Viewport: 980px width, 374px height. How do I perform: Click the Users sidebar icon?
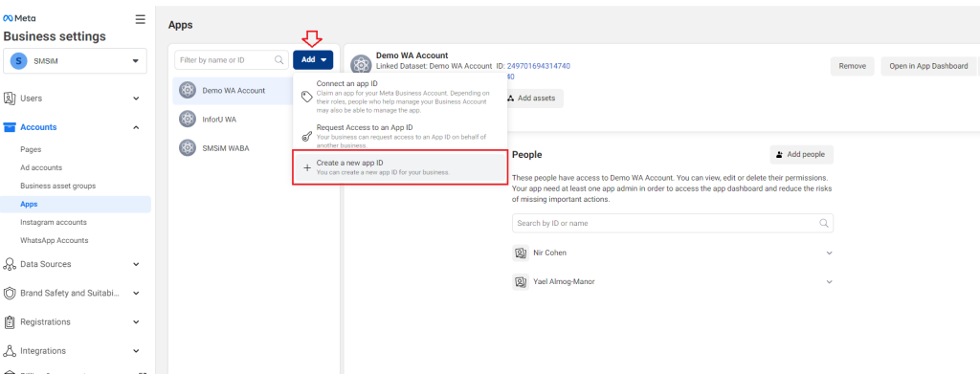tap(10, 98)
